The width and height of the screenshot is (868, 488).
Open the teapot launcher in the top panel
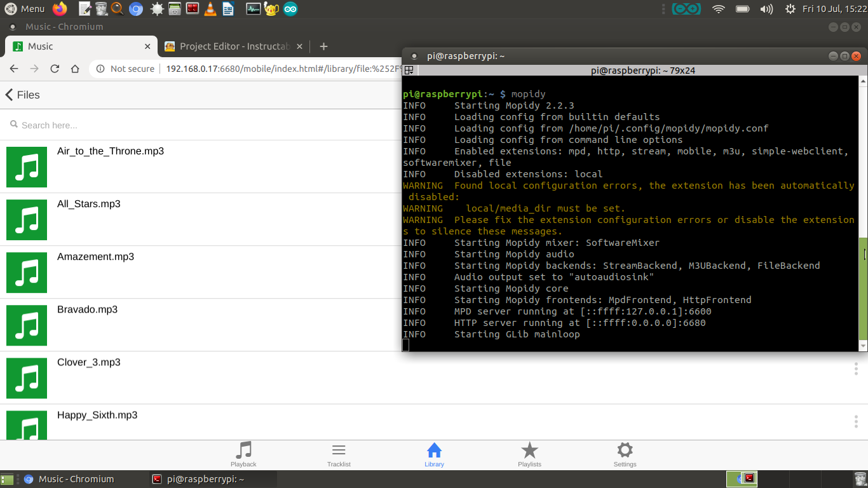point(271,9)
